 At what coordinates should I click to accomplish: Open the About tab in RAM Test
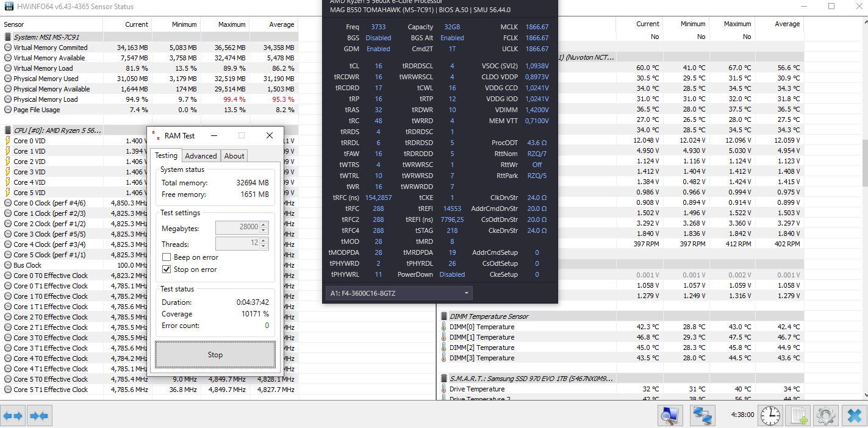(x=234, y=156)
